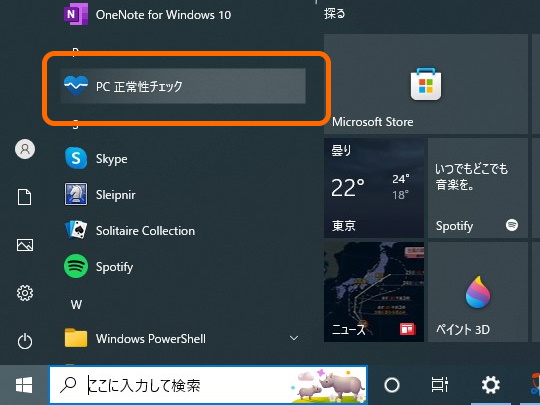This screenshot has width=540, height=405.
Task: Open the weather tile for 東京
Action: [x=374, y=188]
